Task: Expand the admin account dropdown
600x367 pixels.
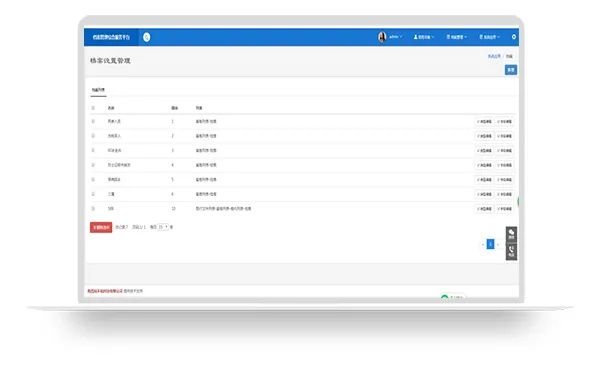Action: click(395, 37)
